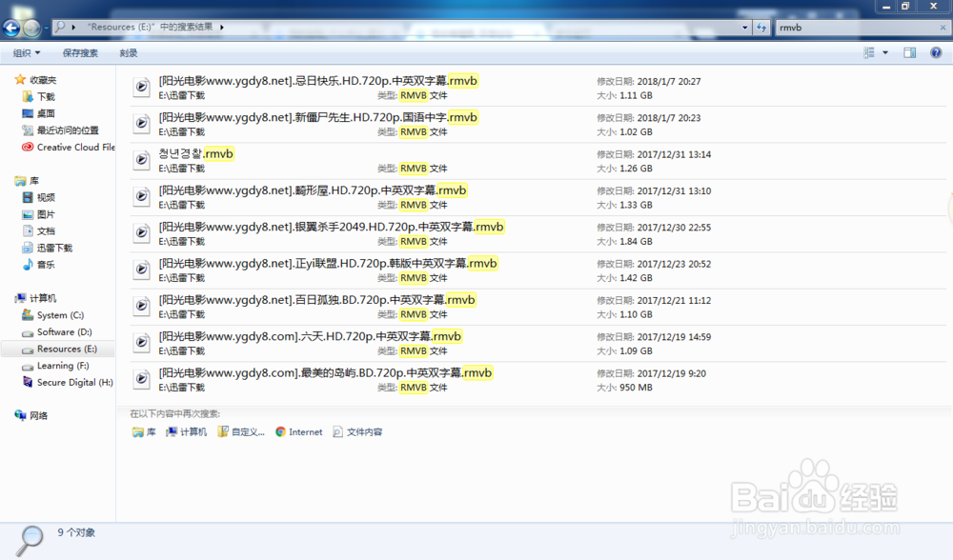Search again on Internet
953x560 pixels.
(x=299, y=431)
